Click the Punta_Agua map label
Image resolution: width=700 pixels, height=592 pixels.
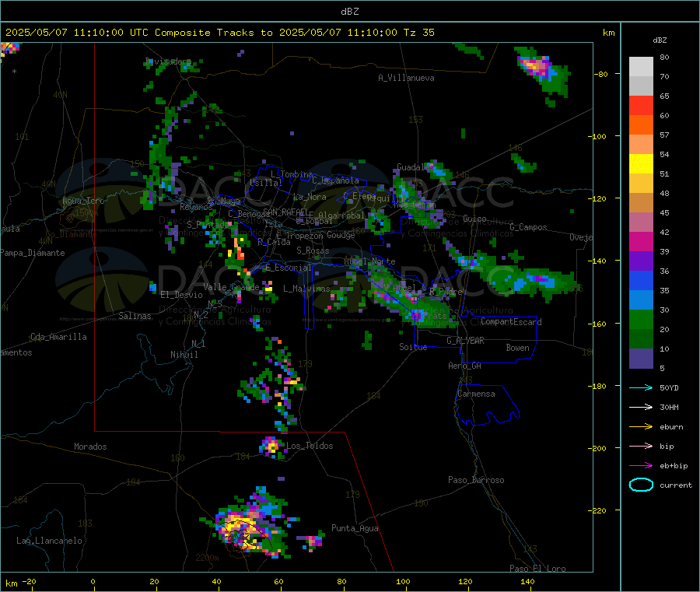coord(355,528)
